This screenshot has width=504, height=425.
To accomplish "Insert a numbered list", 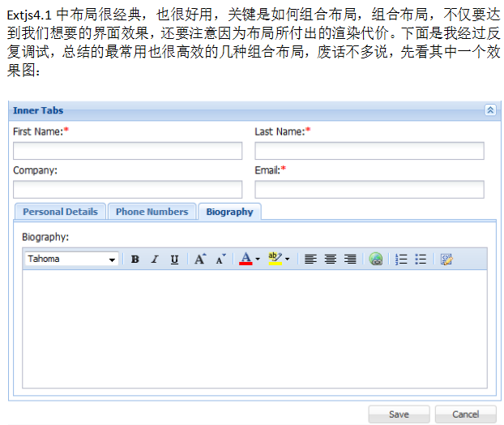I will (401, 260).
